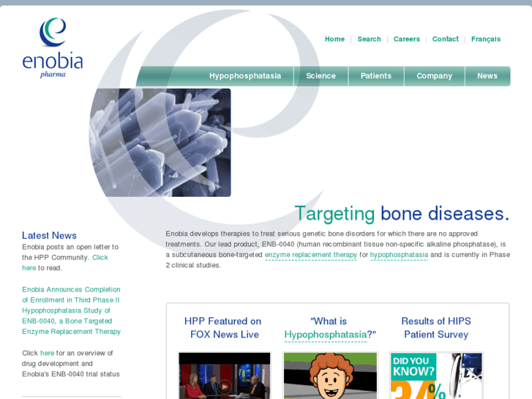
Task: Click the 'Targeting bone diseases.' headline
Action: tap(402, 214)
